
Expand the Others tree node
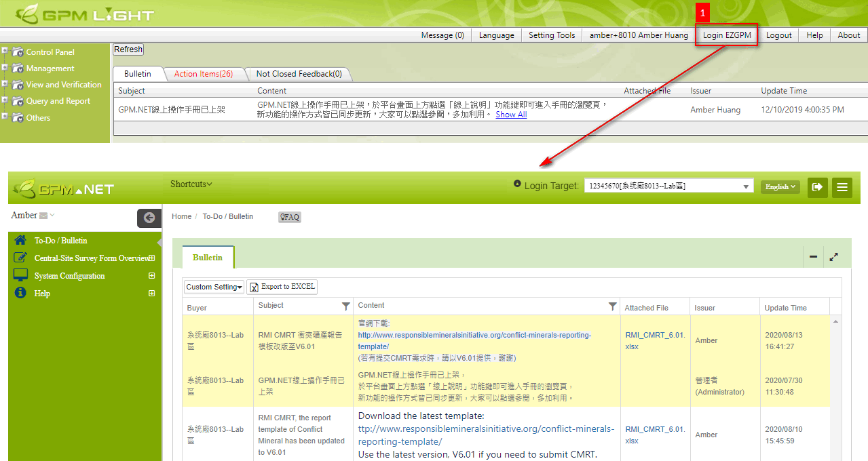(x=5, y=116)
